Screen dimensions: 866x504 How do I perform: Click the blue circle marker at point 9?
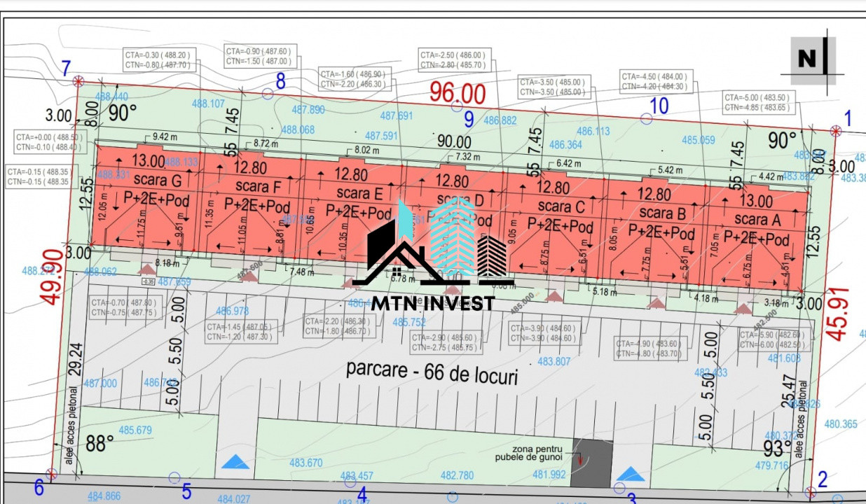coord(457,107)
